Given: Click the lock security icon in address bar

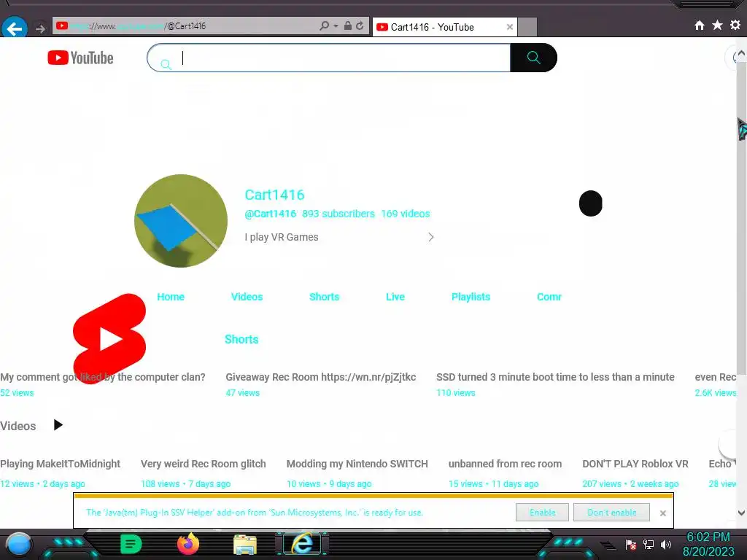Looking at the screenshot, I should coord(348,26).
